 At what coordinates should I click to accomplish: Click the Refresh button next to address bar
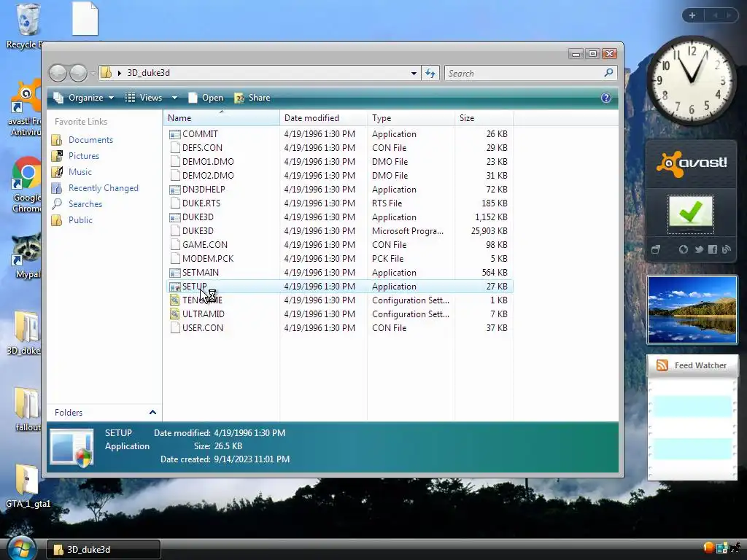(430, 74)
